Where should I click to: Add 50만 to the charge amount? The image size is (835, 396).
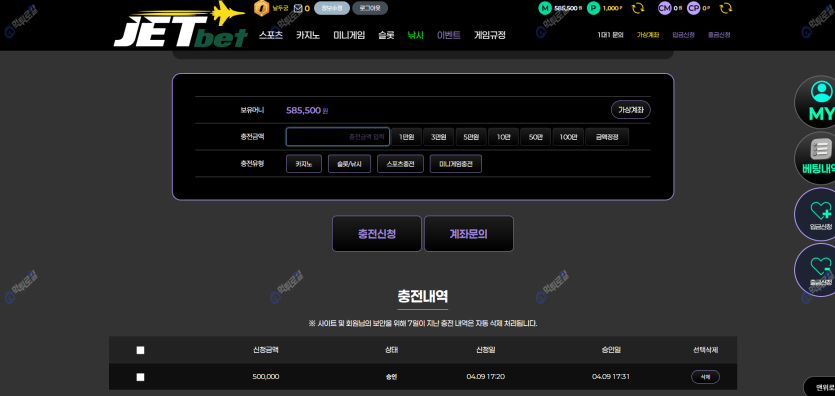pyautogui.click(x=535, y=137)
